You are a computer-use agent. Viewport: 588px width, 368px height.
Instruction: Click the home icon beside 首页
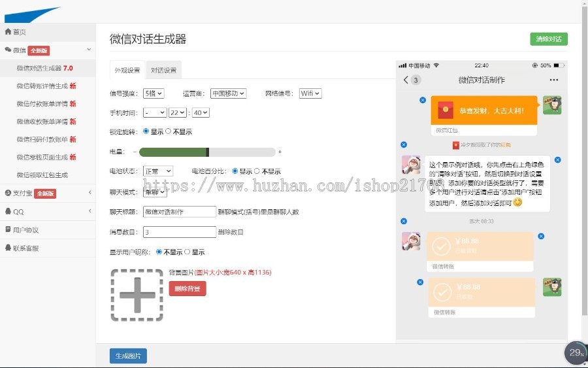pos(8,32)
